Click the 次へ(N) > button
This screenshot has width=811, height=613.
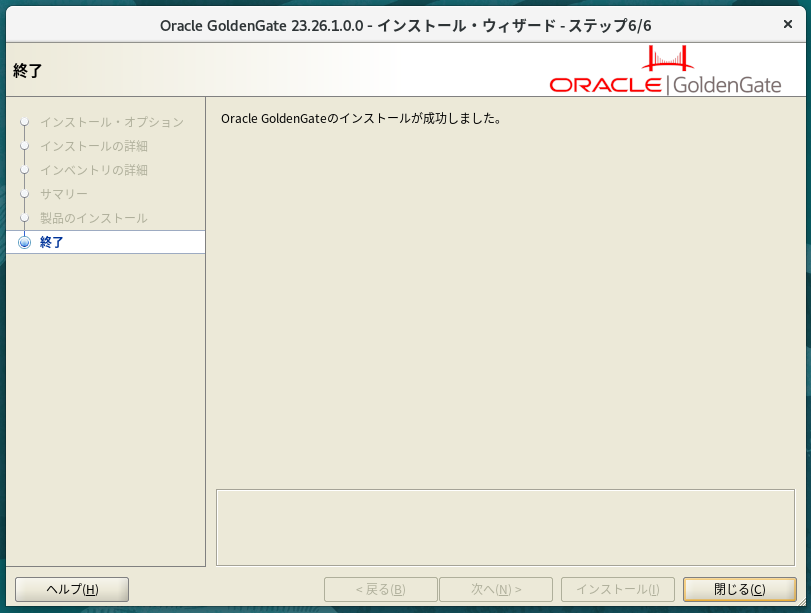pos(496,589)
